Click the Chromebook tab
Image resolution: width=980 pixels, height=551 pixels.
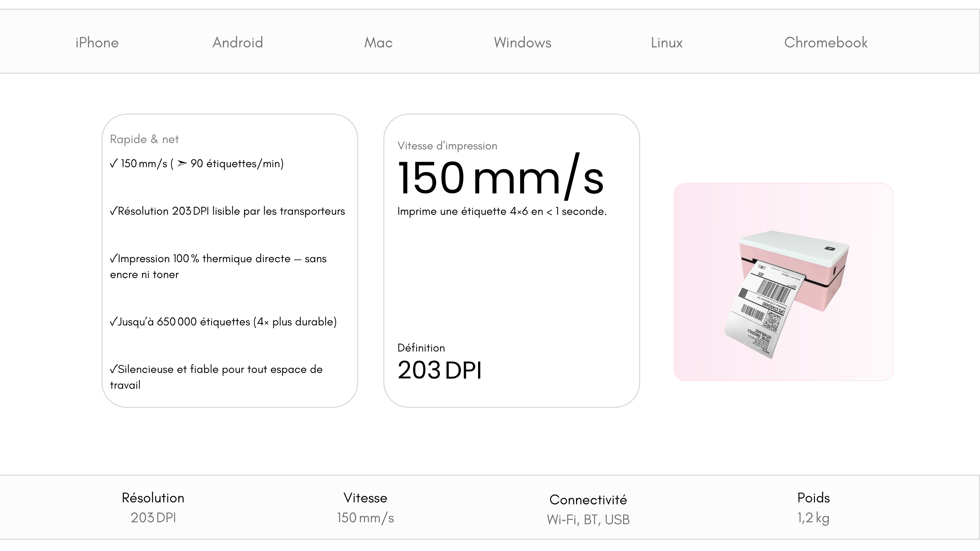(826, 43)
